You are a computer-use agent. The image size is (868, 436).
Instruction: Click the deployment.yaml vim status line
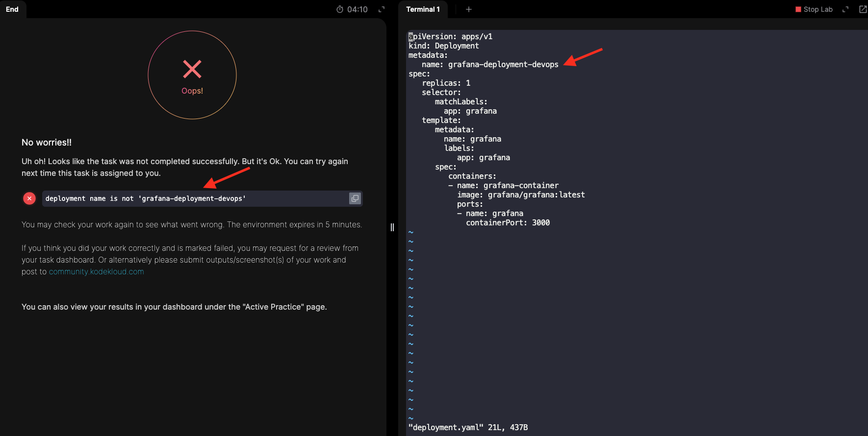468,428
